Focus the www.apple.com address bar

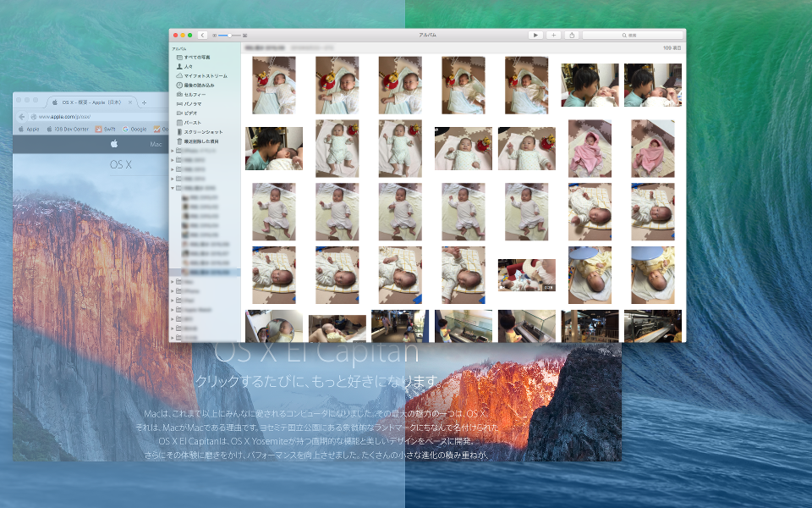tap(98, 117)
